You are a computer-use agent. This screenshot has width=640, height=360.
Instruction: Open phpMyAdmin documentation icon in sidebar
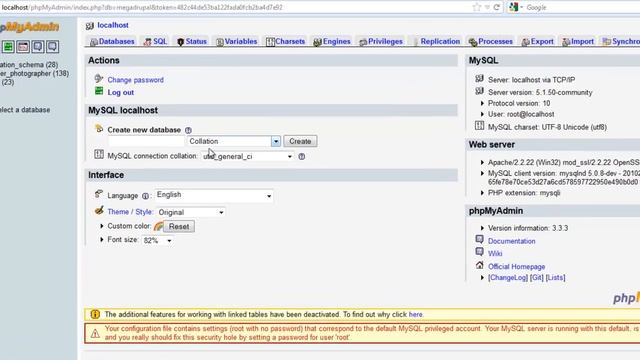click(x=38, y=47)
